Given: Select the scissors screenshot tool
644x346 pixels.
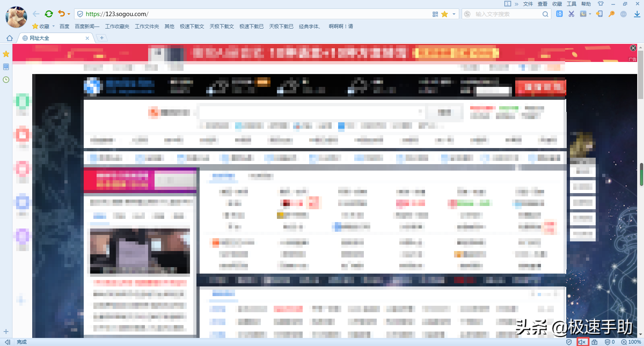Looking at the screenshot, I should [571, 14].
